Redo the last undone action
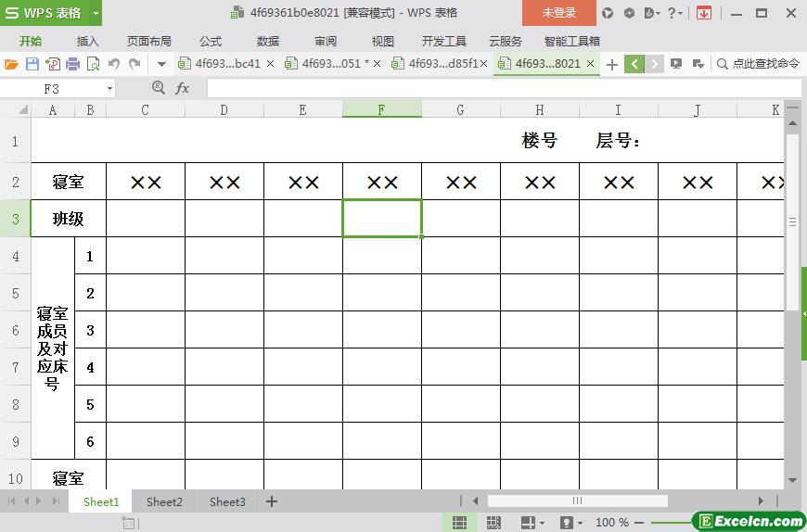Viewport: 807px width, 532px height. (x=134, y=64)
